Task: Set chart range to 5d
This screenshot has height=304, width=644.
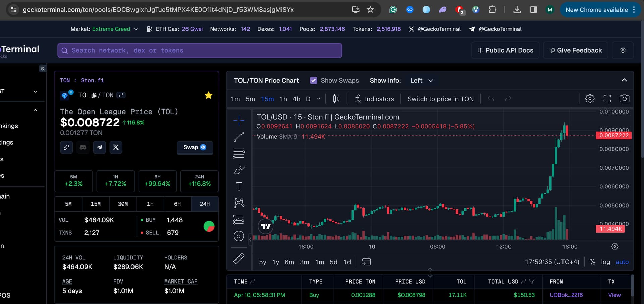Action: [x=333, y=262]
